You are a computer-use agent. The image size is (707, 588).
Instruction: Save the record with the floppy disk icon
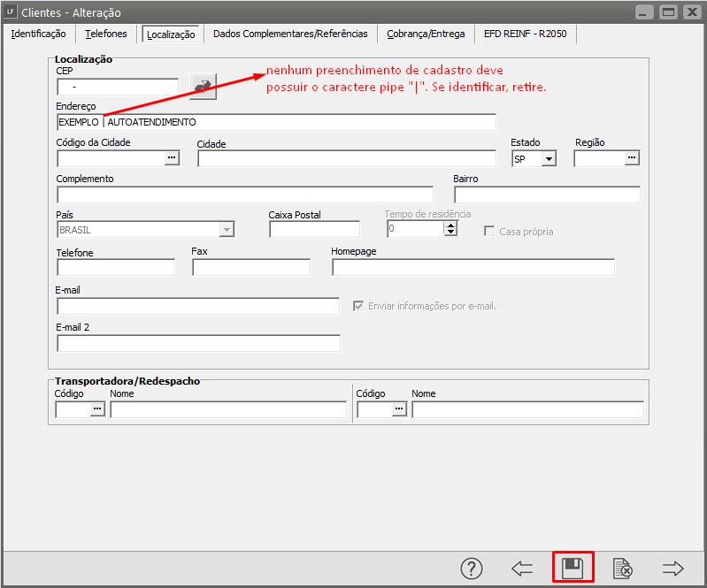573,568
